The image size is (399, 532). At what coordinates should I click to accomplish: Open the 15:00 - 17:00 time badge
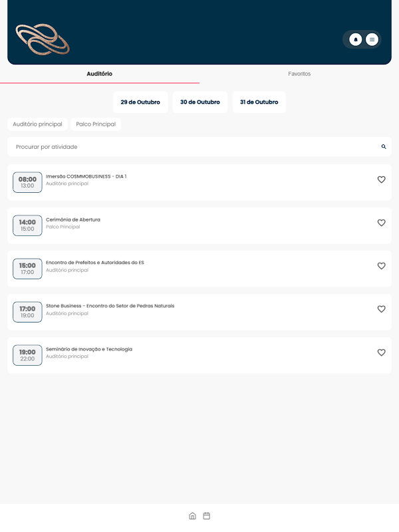point(27,269)
